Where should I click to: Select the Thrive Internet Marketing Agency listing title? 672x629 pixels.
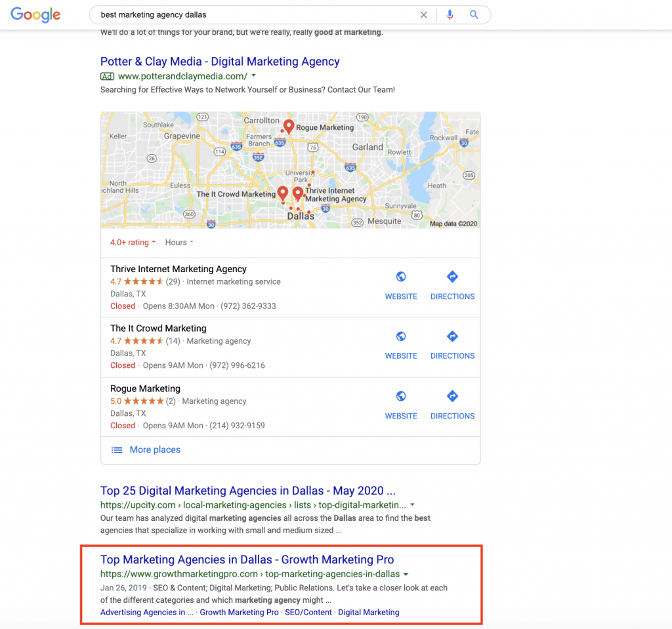[178, 269]
